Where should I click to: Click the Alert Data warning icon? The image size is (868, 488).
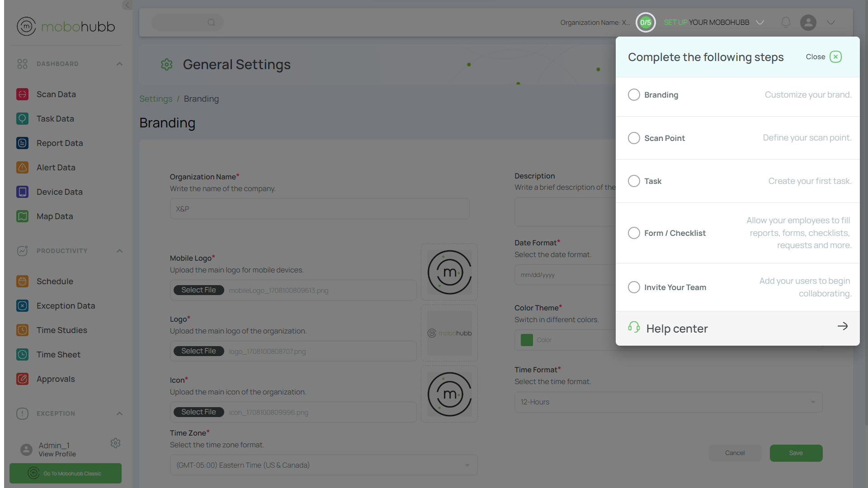[x=23, y=167]
